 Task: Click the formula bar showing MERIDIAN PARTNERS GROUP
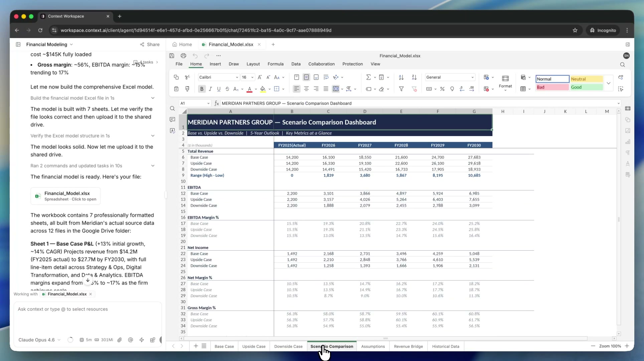pos(418,104)
